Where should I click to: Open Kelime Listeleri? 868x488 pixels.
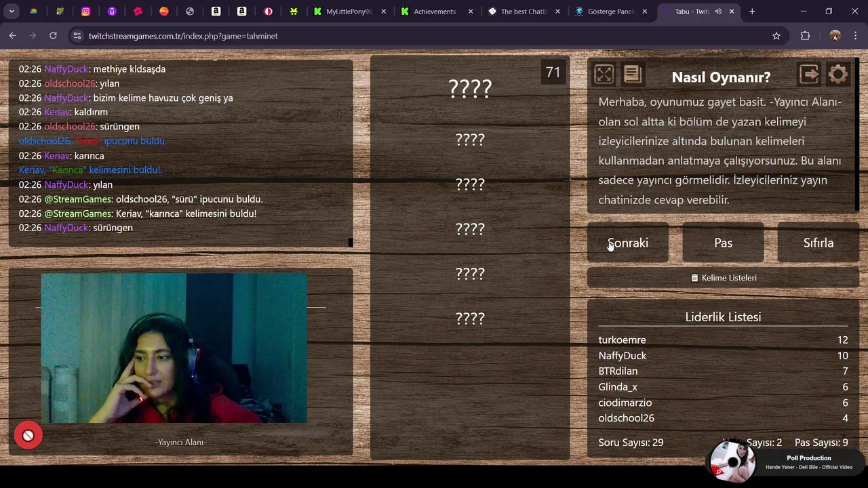tap(723, 278)
